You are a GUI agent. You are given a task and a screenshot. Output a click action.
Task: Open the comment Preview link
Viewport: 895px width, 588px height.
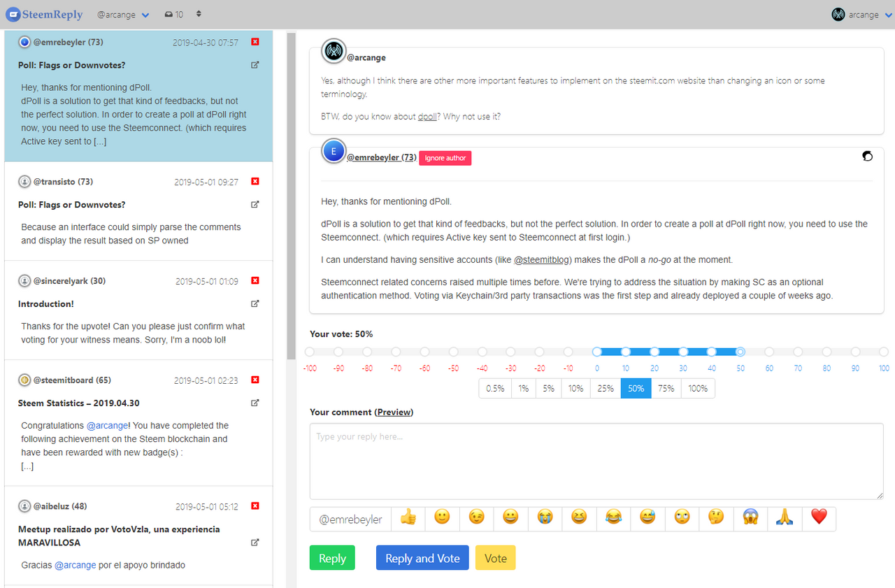(x=394, y=413)
